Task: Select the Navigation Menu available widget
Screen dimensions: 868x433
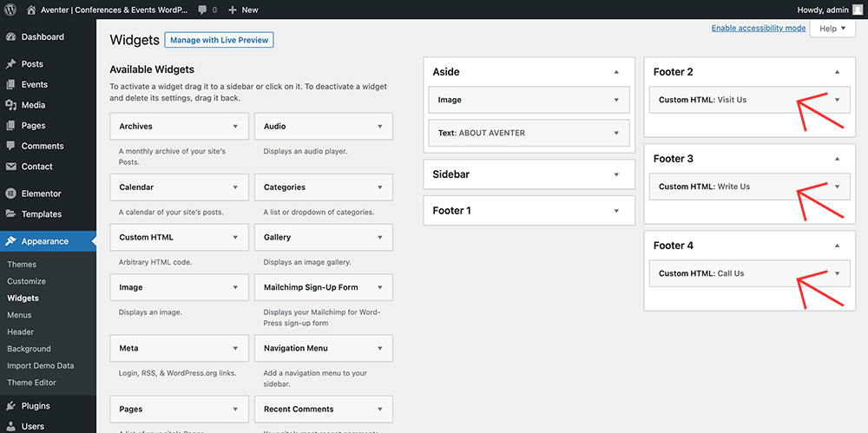Action: [323, 348]
